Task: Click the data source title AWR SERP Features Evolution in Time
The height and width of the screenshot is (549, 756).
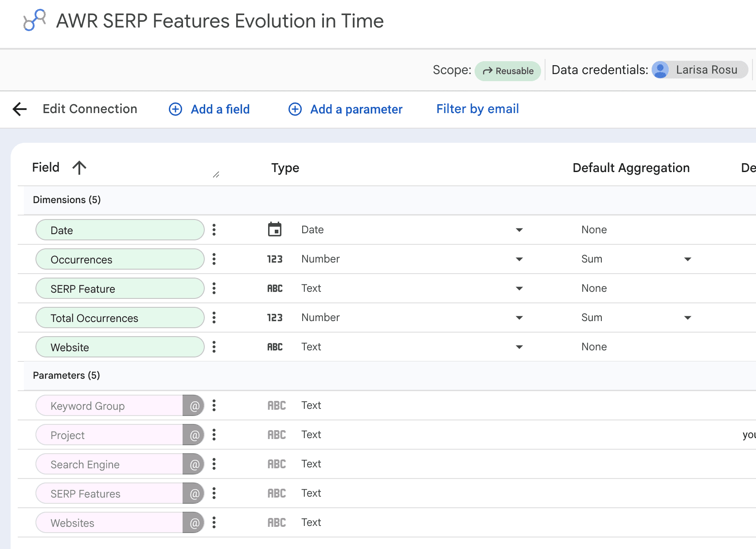Action: pos(220,21)
